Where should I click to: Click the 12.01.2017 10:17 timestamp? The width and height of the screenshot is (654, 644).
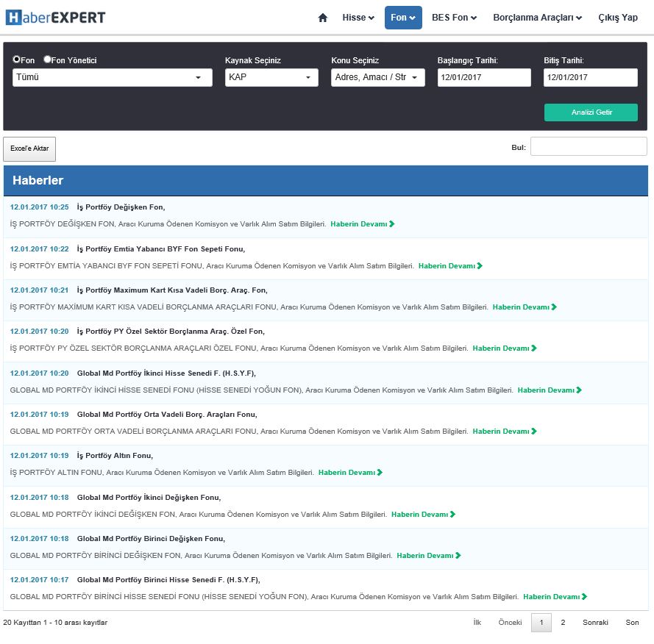(39, 580)
